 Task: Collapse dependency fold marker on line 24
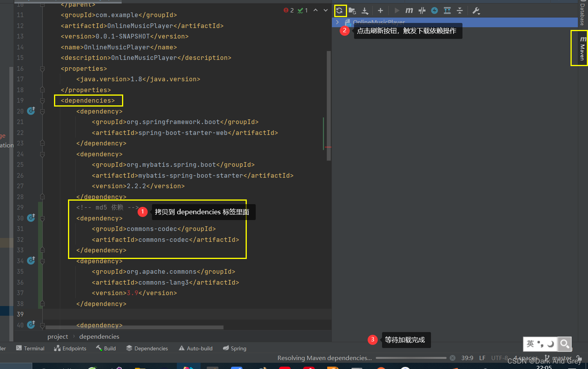coord(42,154)
